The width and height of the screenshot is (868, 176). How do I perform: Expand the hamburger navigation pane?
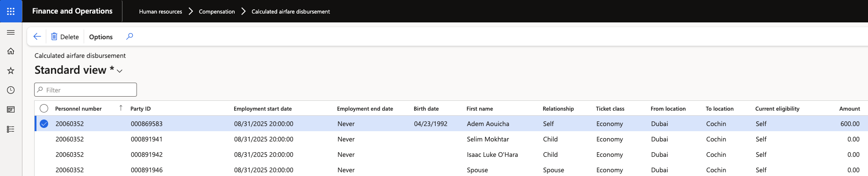click(11, 32)
